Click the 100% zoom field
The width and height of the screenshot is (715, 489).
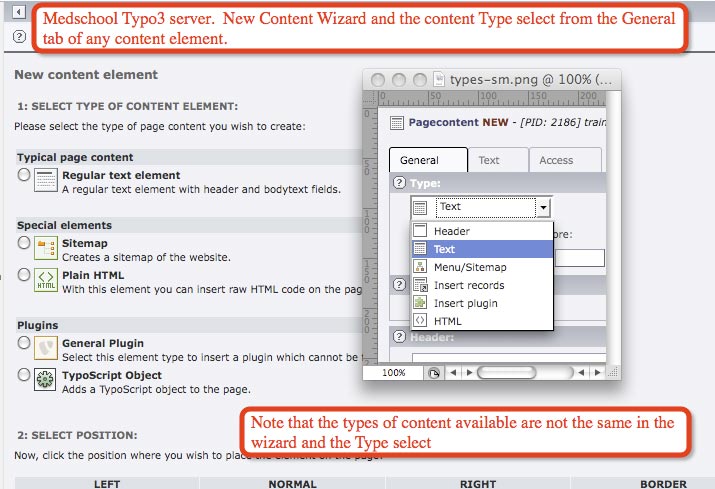click(x=394, y=372)
